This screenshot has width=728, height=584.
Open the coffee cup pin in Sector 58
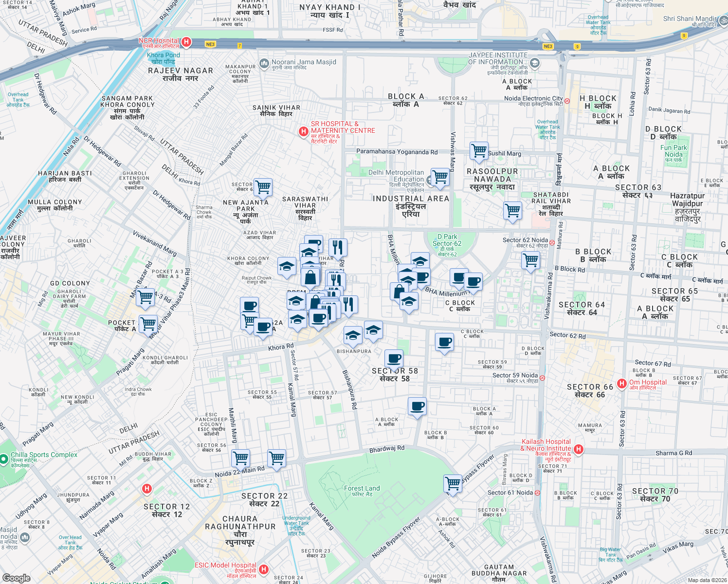(394, 359)
